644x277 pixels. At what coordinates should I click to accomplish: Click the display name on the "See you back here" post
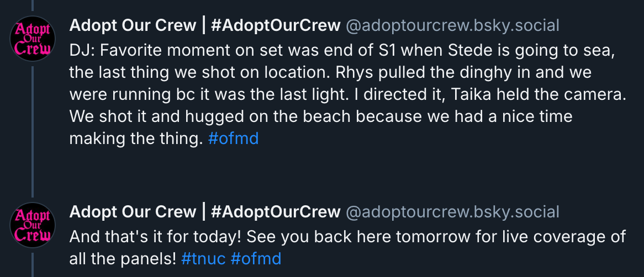(x=133, y=212)
